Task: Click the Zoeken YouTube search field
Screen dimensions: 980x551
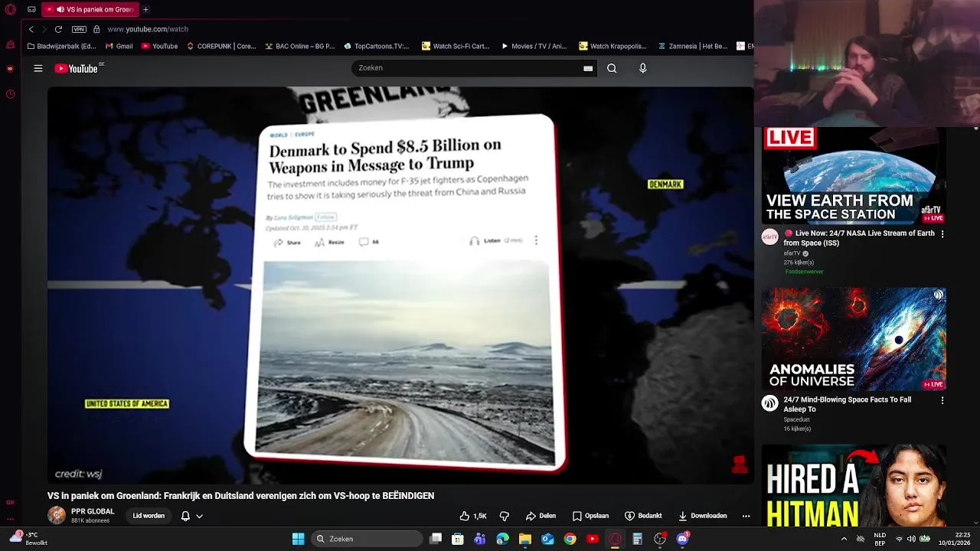Action: 467,68
